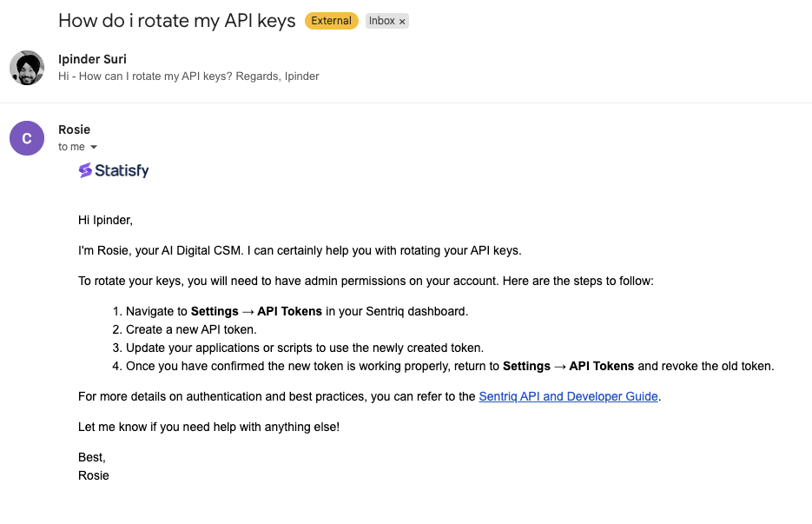Click the sender name Rosie
This screenshot has width=812, height=524.
pos(74,129)
